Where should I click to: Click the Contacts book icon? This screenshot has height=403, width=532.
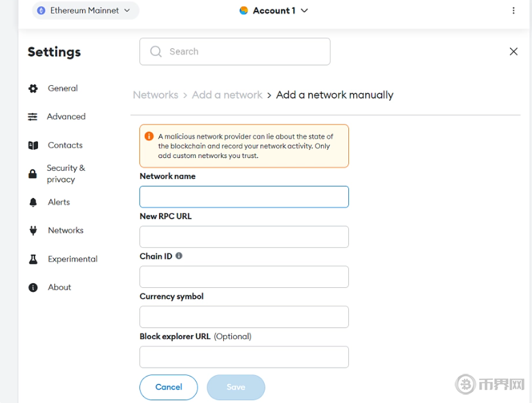point(33,146)
